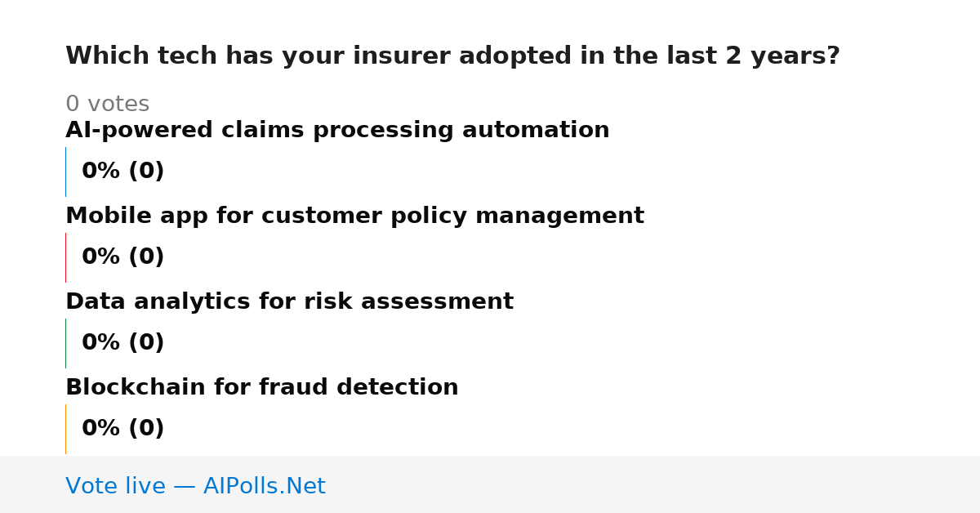Select the 0% (0) result under AI-powered claims
This screenshot has height=513, width=980.
tap(122, 172)
